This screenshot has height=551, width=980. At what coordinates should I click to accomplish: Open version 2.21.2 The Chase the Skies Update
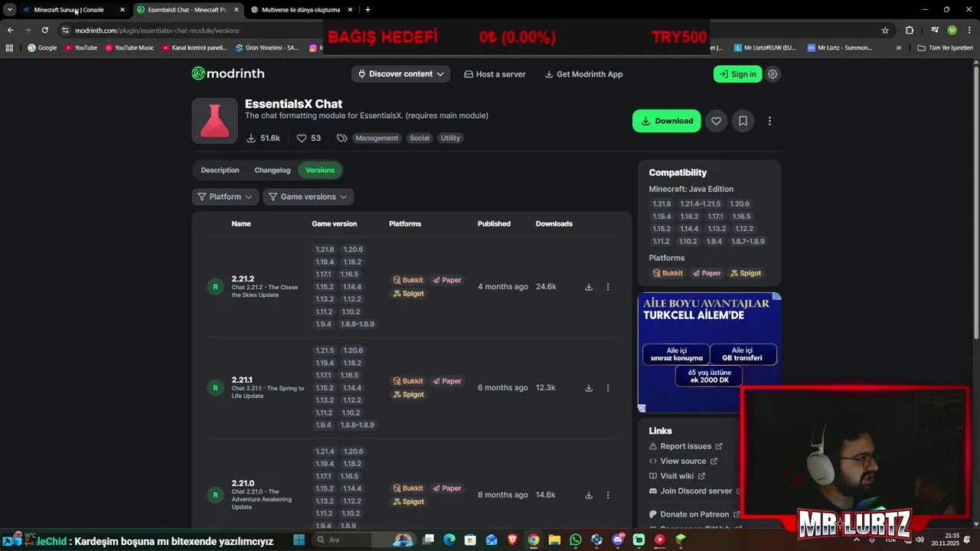[x=265, y=287]
